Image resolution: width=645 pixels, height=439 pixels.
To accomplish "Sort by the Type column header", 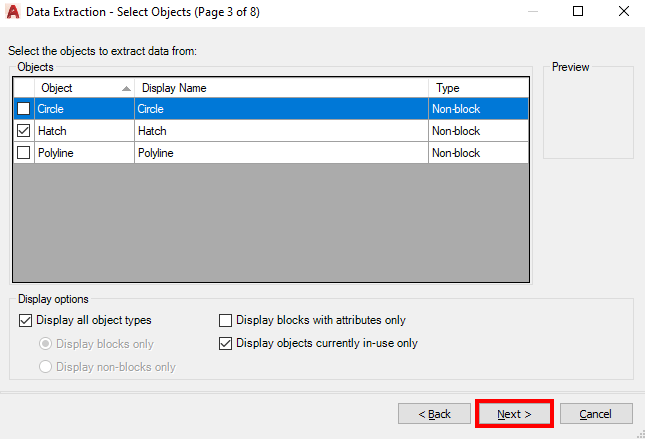I will (478, 88).
